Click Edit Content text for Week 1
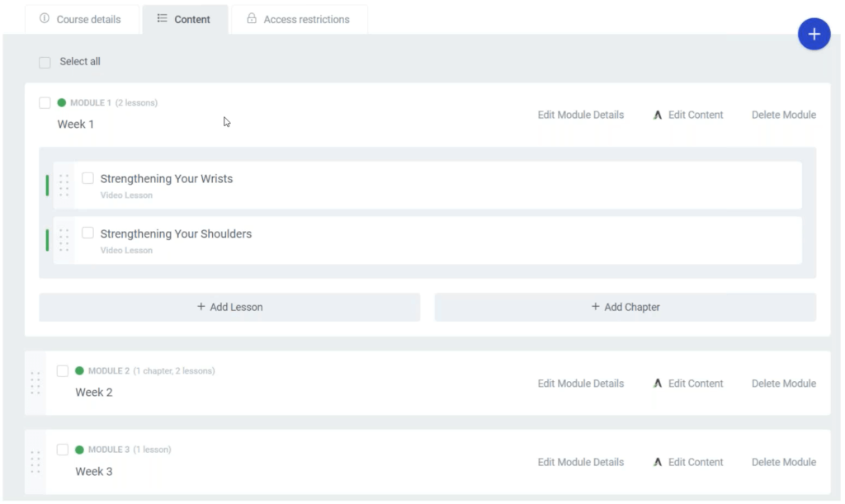 click(x=695, y=115)
